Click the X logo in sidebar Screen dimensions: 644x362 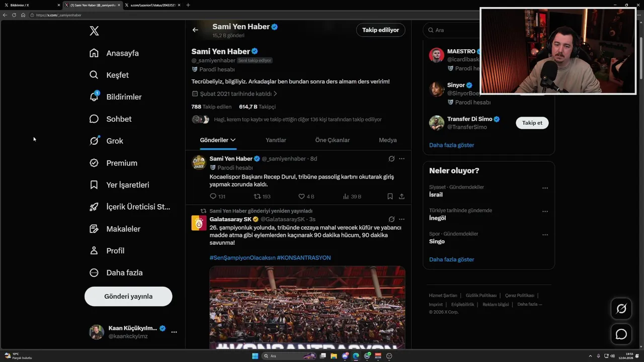(94, 31)
